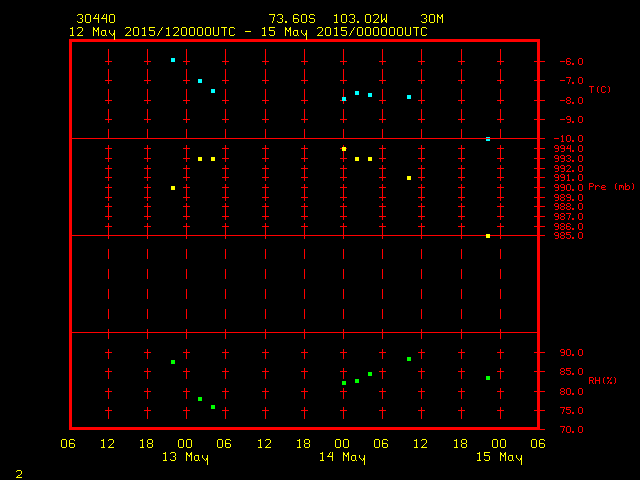
Task: Click the RH(%) humidity axis label
Action: [x=602, y=380]
